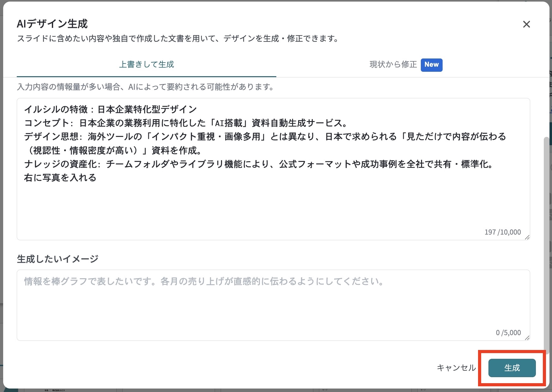Click the 0 /5,000 character counter

[508, 333]
